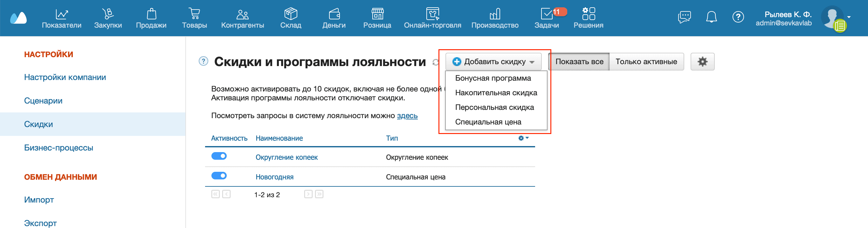Collapse the Добавить скидку dropdown

(x=493, y=62)
